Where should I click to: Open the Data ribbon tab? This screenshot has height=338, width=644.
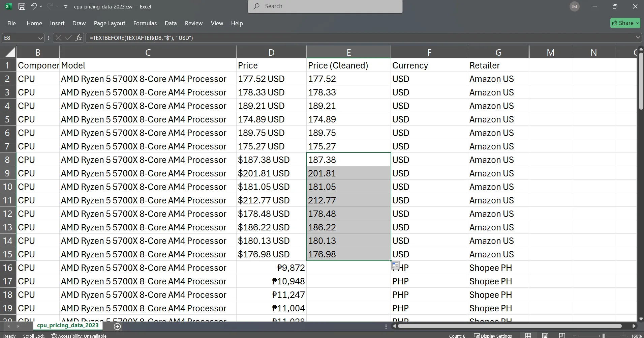pos(171,23)
